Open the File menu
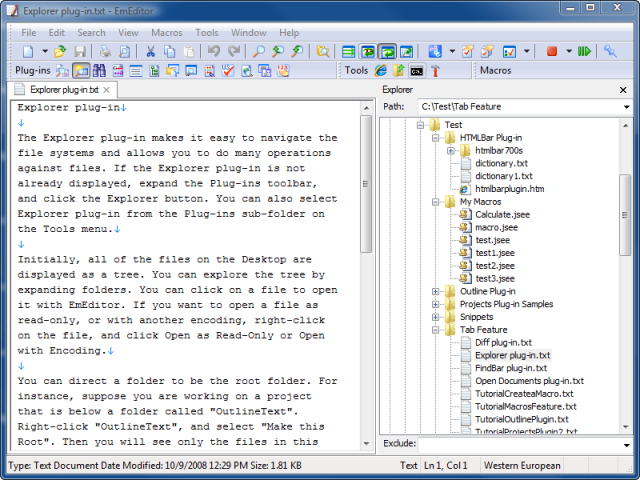 coord(29,33)
